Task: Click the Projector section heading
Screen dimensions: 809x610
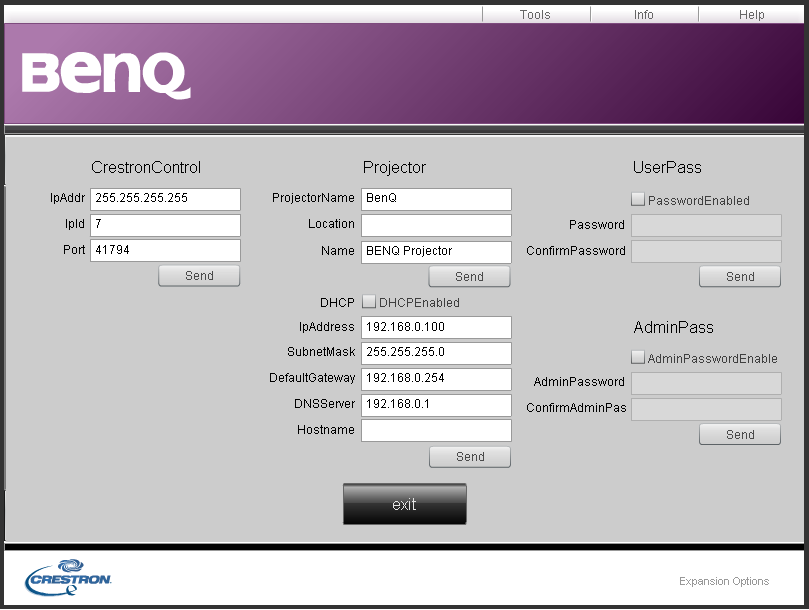Action: [x=394, y=167]
